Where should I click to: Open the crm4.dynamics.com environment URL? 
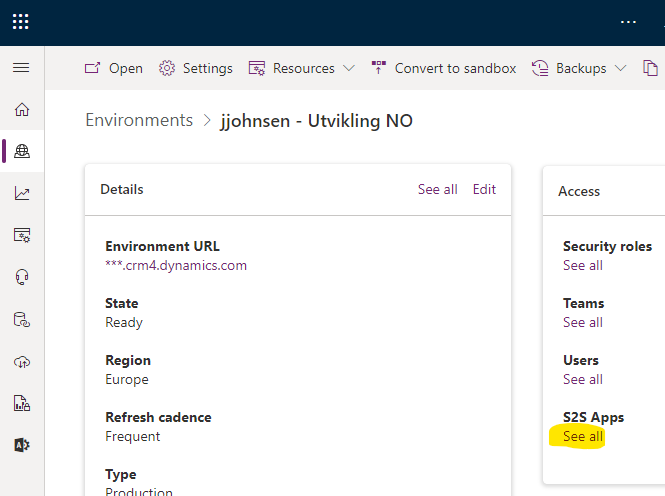tap(176, 265)
